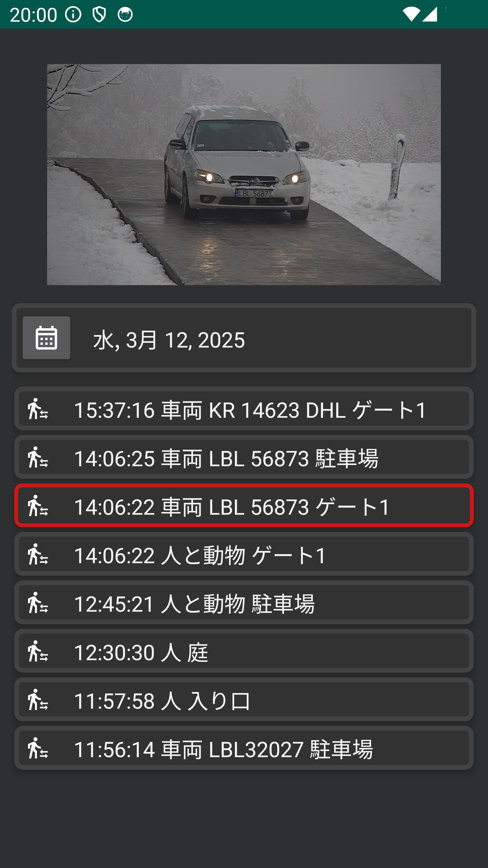Tap the info icon in status bar
The image size is (488, 868).
coord(73,15)
